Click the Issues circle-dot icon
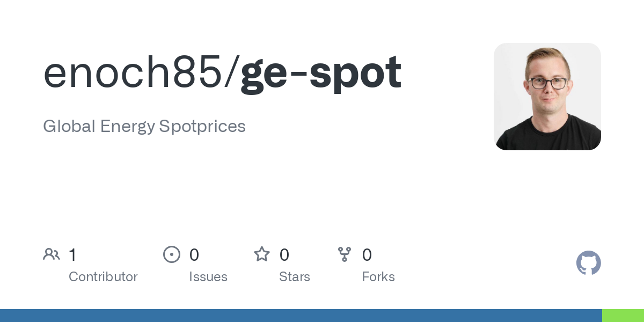Screen dimensions: 644x322 tap(171, 254)
